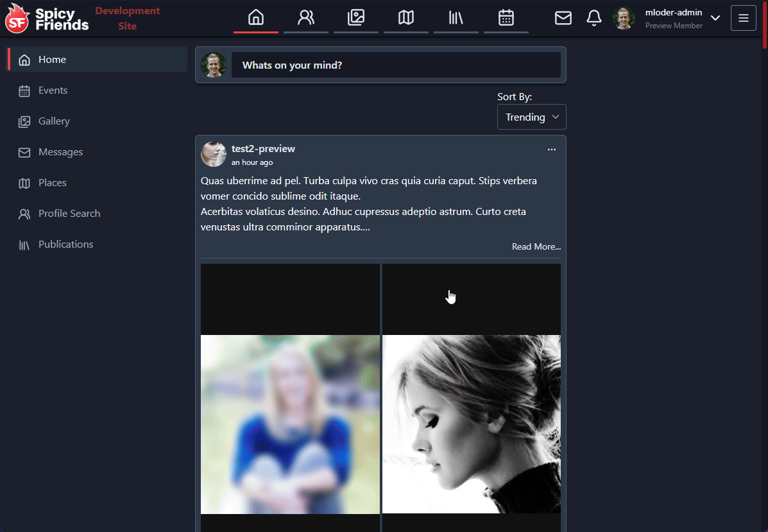Open the post options three-dot menu
768x532 pixels.
[x=552, y=150]
